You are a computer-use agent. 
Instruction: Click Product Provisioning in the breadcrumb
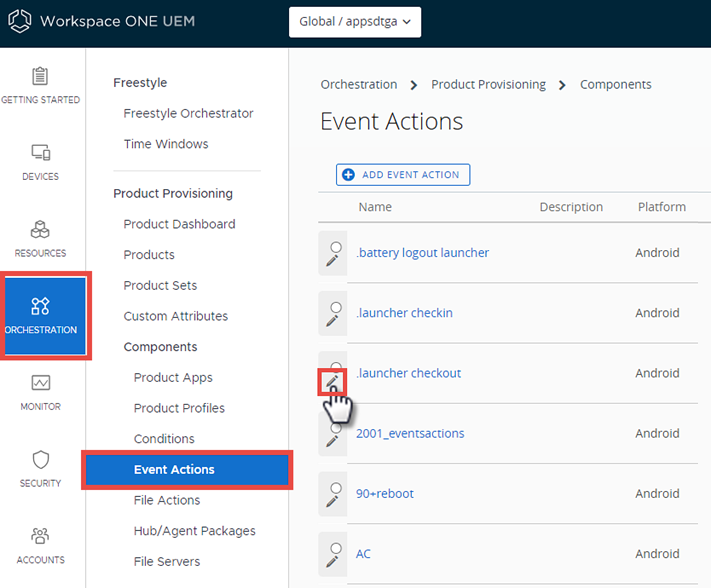(x=488, y=85)
